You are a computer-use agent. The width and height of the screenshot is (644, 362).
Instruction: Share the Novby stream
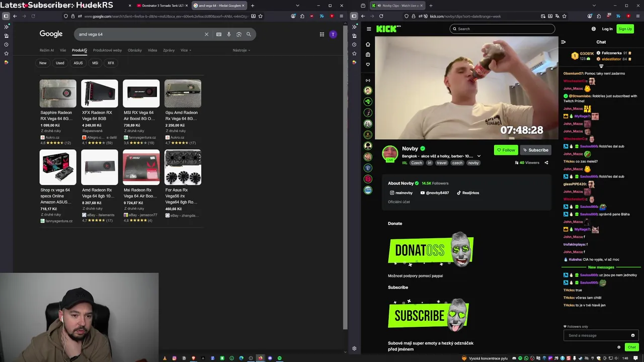546,162
